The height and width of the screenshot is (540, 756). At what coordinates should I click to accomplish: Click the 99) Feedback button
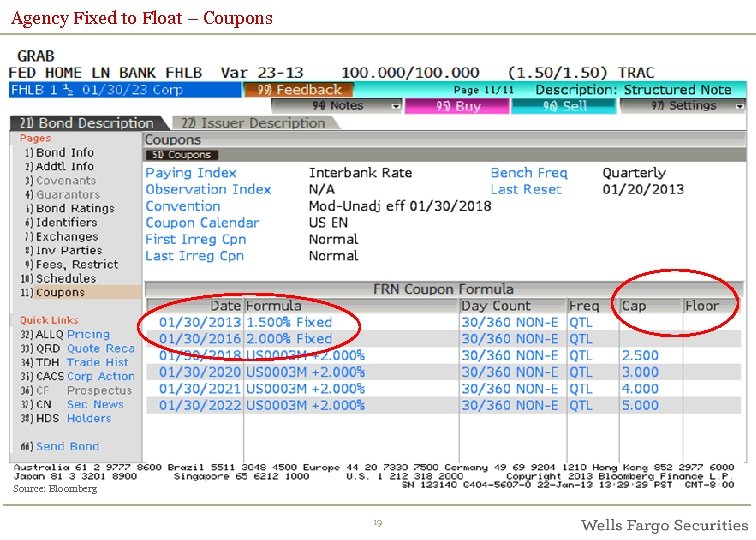click(x=298, y=90)
